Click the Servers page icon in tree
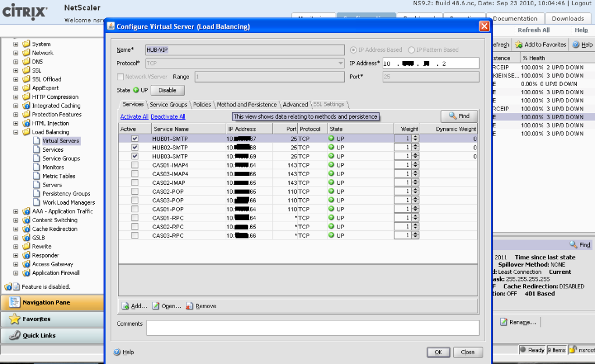 tap(37, 185)
